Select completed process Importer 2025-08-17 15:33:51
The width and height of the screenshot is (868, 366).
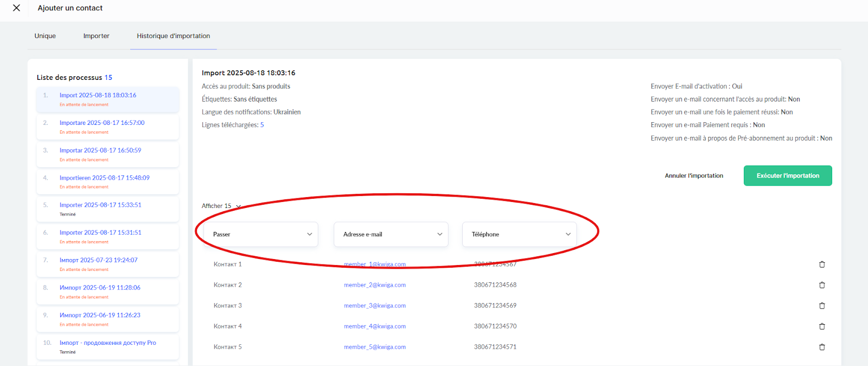[100, 205]
